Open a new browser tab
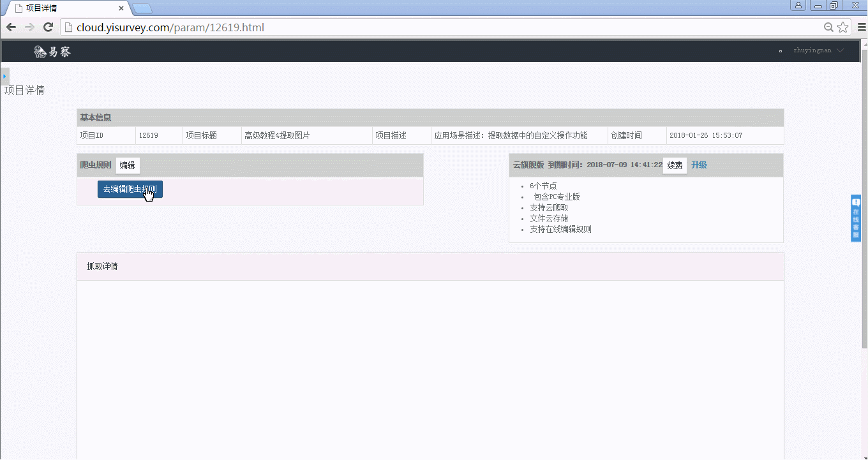Viewport: 868px width, 460px height. pos(142,8)
